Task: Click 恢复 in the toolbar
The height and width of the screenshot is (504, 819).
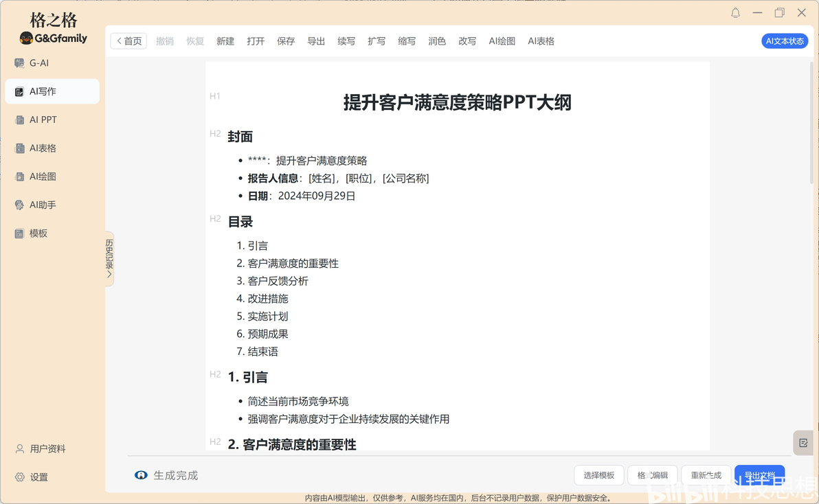Action: tap(195, 41)
